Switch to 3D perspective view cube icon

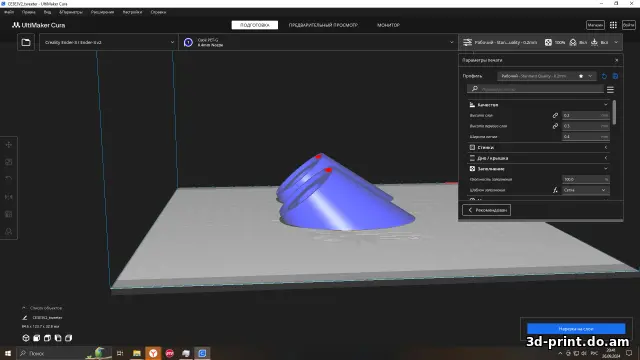[x=26, y=338]
